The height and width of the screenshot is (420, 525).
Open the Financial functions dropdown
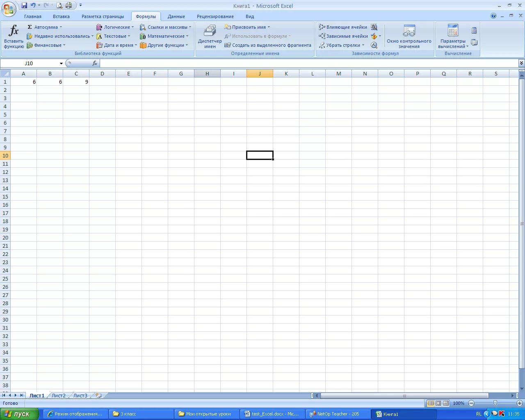point(46,45)
